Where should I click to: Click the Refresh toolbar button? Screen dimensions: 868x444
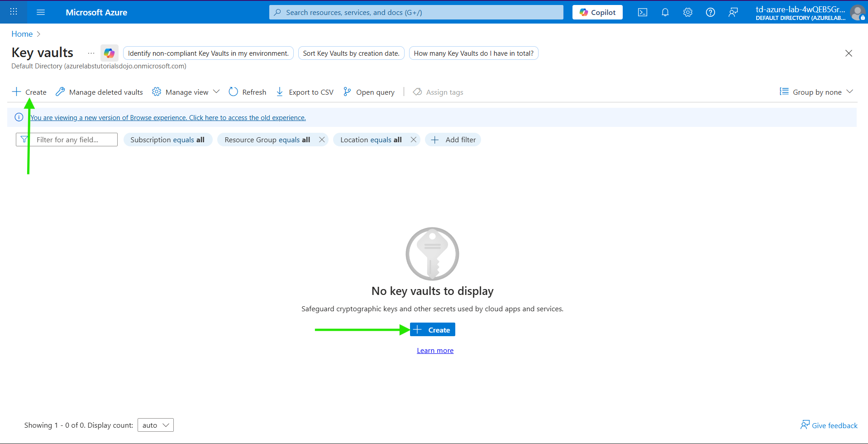click(248, 92)
